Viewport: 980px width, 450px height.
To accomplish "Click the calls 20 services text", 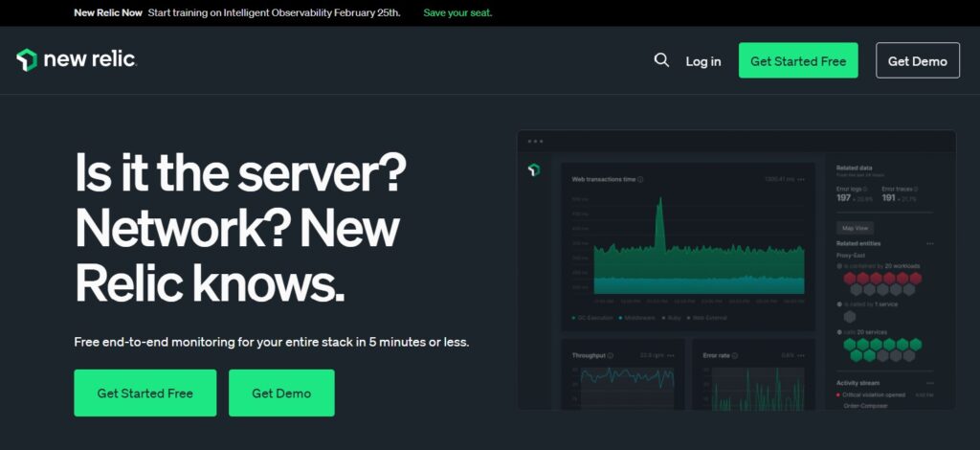I will (x=865, y=332).
